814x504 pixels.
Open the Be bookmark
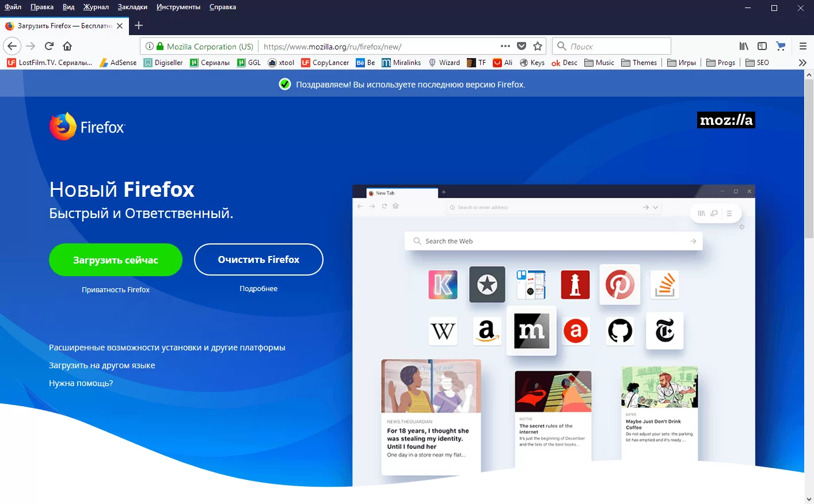tap(366, 63)
